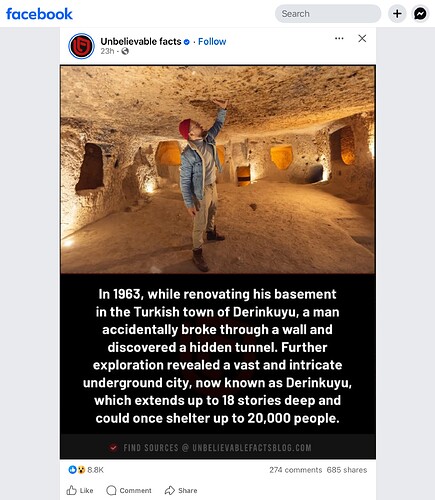Share the post using Share button
Screen dimensions: 435x500
[181, 490]
